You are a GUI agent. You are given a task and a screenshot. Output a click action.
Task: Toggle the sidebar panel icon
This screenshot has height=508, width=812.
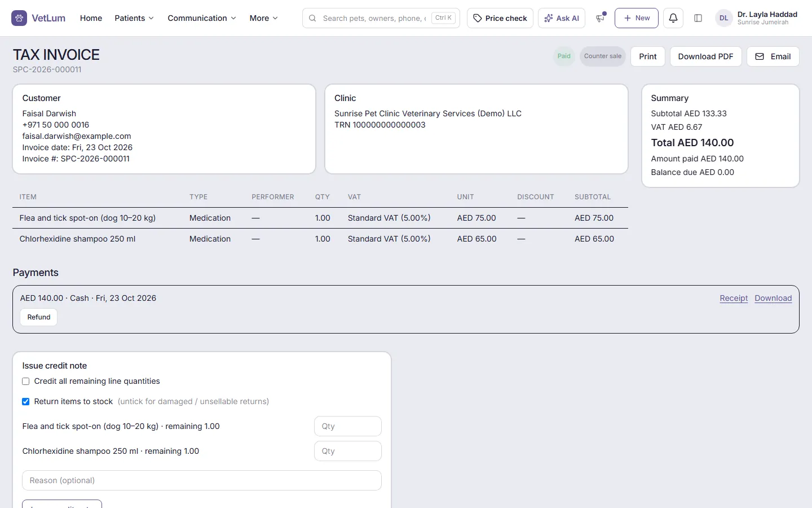click(698, 18)
